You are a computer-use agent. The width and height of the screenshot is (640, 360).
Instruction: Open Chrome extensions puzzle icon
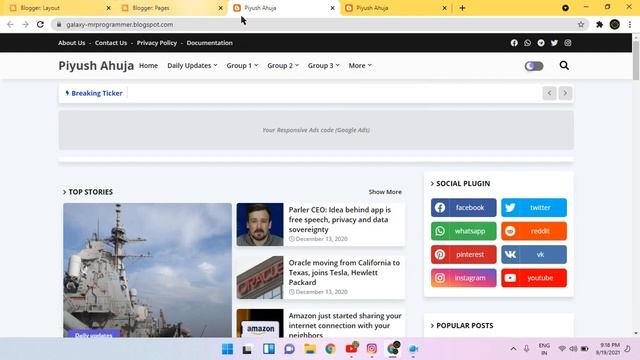pyautogui.click(x=599, y=24)
